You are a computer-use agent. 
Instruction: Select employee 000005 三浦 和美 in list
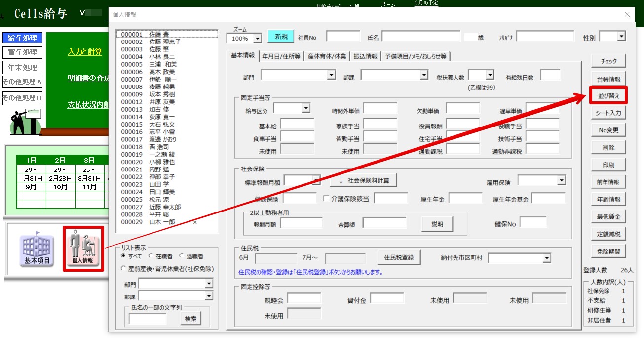pyautogui.click(x=149, y=64)
